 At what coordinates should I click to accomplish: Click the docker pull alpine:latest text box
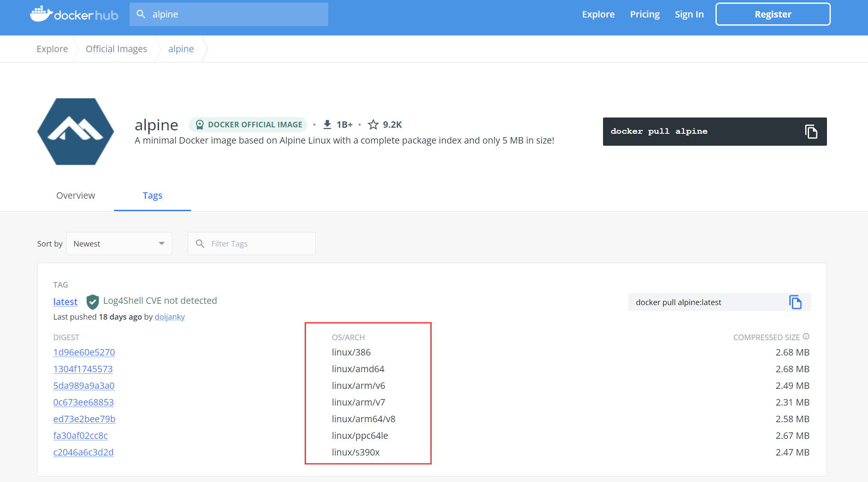(x=719, y=302)
